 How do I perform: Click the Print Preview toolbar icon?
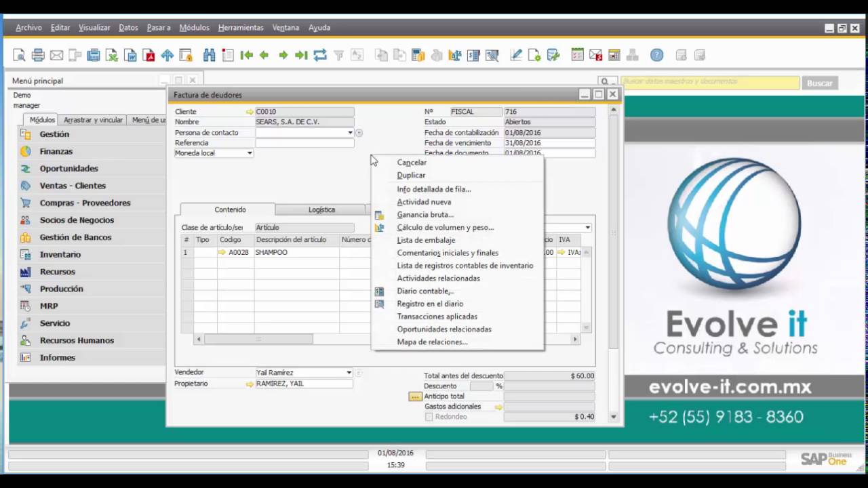point(19,56)
